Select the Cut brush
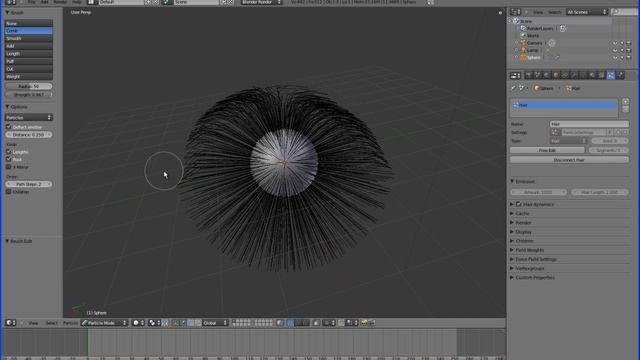640x360 pixels. coord(29,69)
